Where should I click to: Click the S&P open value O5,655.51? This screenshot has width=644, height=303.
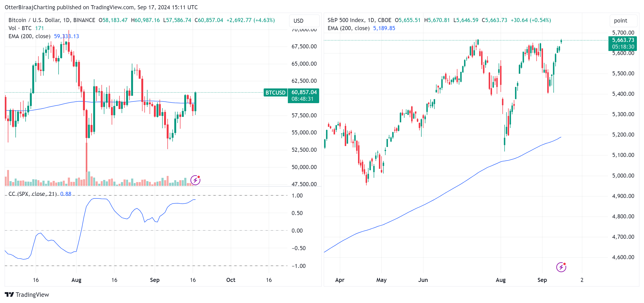(408, 20)
